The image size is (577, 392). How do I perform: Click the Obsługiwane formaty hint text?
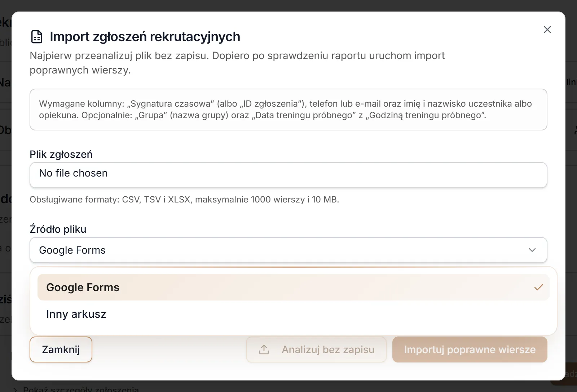(184, 200)
